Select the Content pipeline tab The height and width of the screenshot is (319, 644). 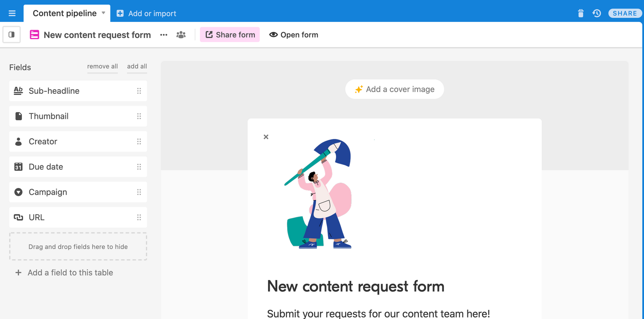click(x=64, y=14)
